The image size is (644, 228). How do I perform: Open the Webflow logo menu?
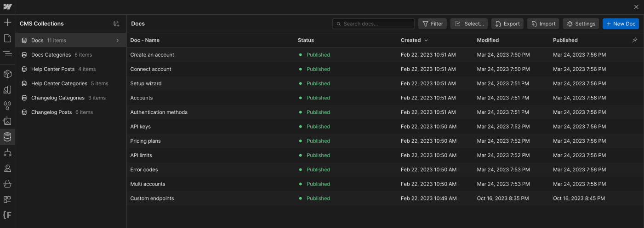coord(7,7)
